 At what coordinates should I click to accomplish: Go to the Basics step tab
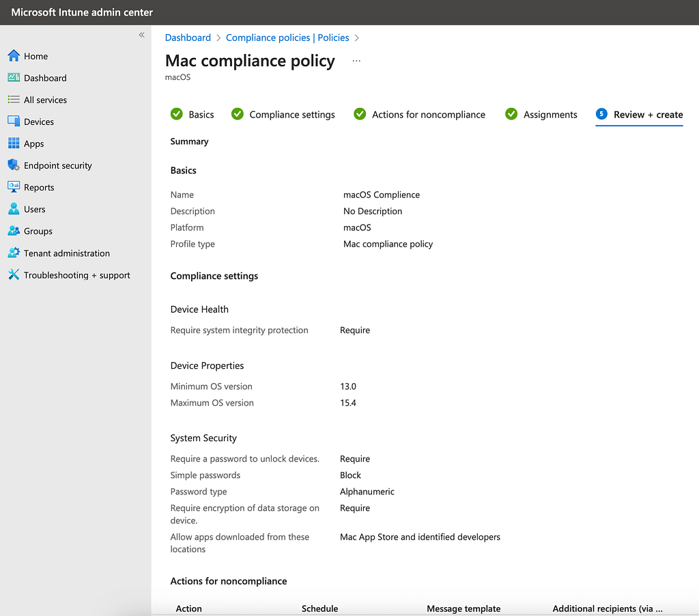(201, 115)
